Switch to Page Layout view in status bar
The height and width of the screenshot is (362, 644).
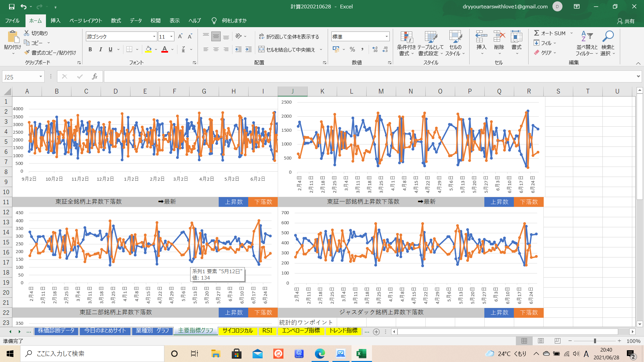tap(541, 341)
